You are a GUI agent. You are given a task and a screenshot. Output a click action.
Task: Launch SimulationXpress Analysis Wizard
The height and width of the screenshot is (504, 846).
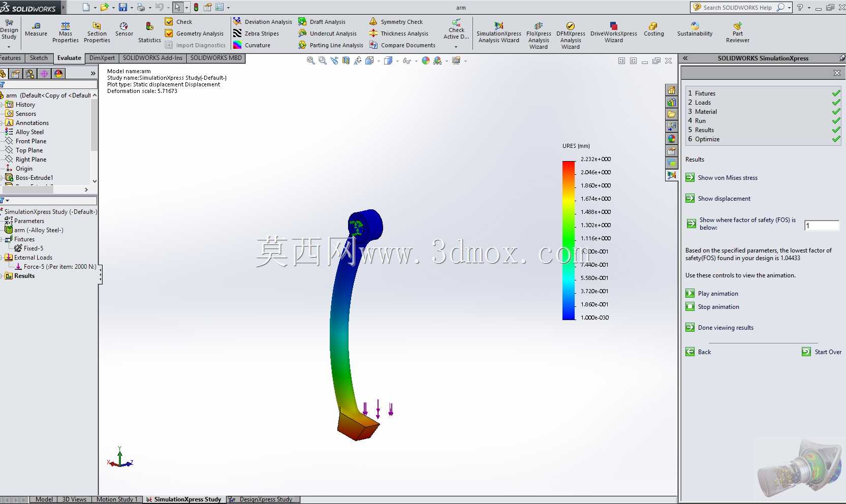[498, 33]
